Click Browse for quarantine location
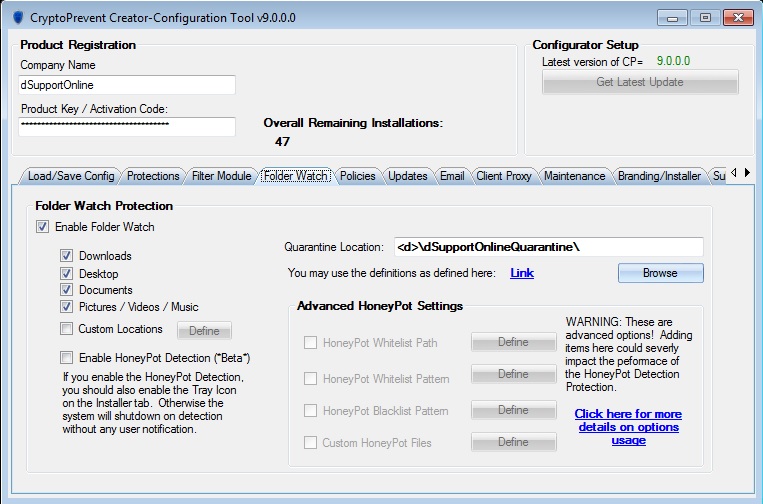763x504 pixels. [660, 273]
